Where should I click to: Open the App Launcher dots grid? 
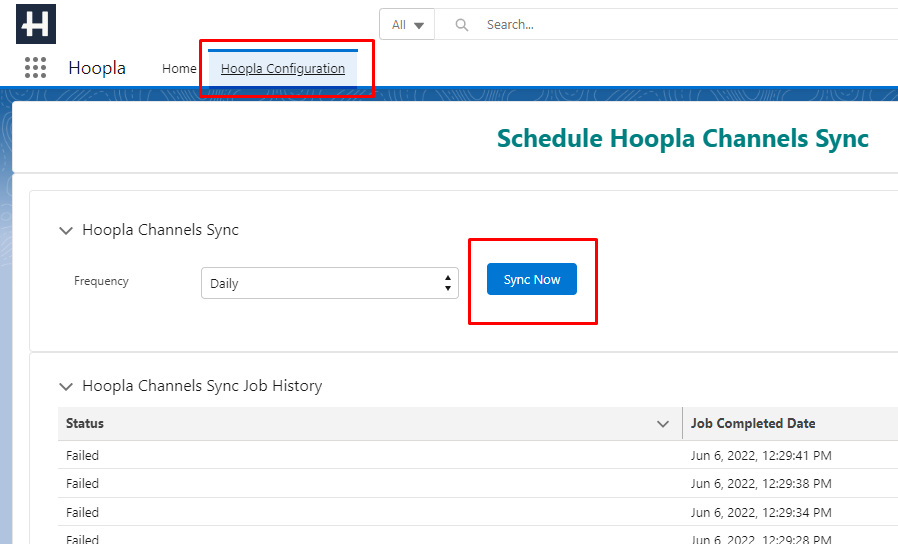(x=36, y=68)
